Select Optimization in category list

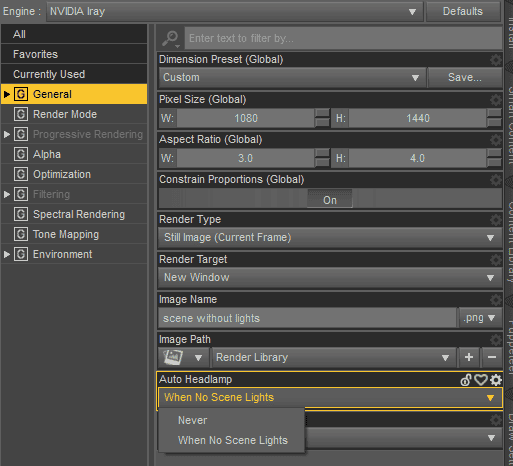pyautogui.click(x=74, y=174)
